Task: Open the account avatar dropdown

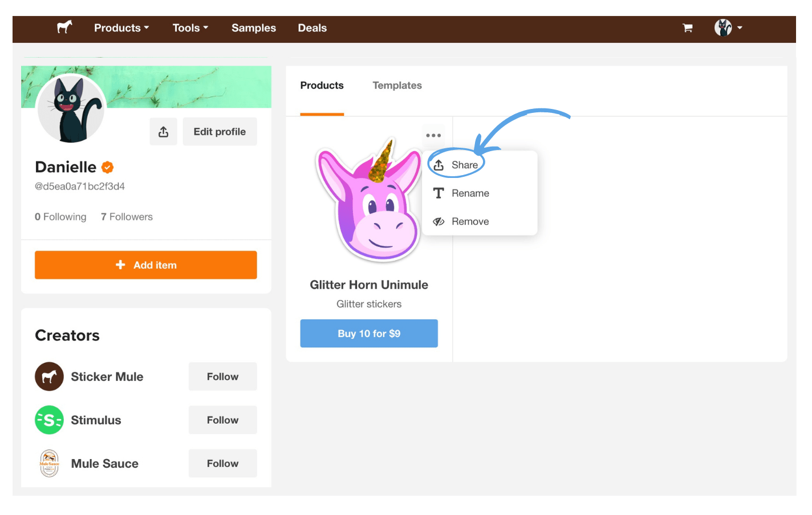Action: 728,28
